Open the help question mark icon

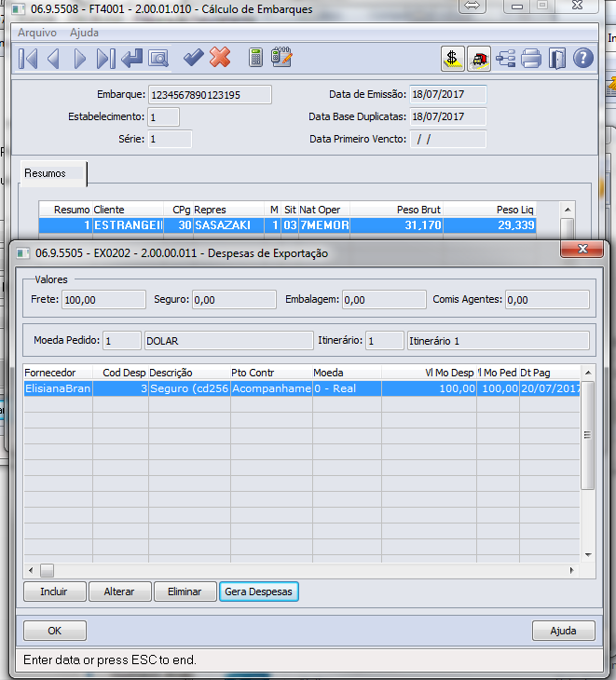[x=583, y=58]
